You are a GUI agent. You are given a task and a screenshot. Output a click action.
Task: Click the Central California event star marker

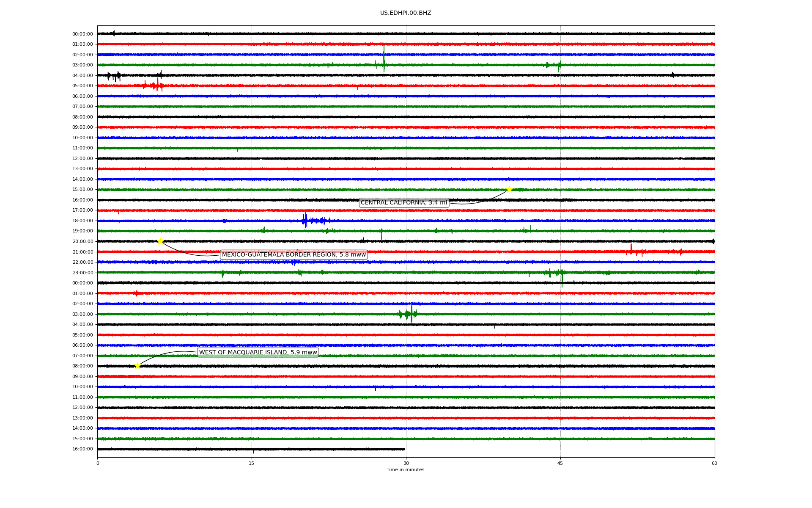[x=509, y=189]
